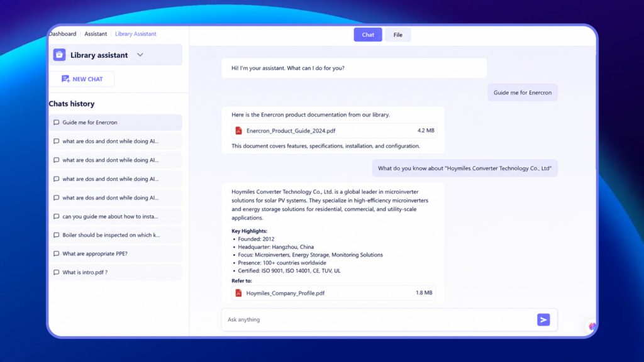Screen dimensions: 644x362
Task: Click the send message arrow icon
Action: (x=543, y=319)
